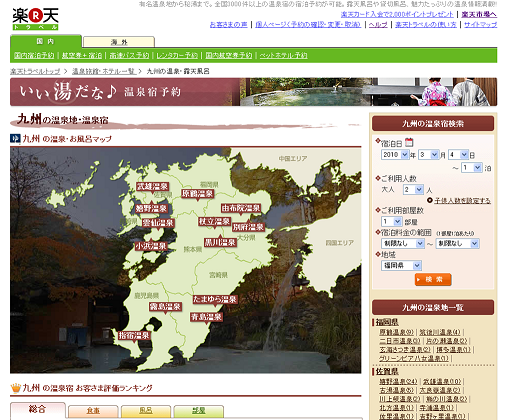Select 霧島温泉 marker on the map
Screen dimensions: 508x420
click(x=165, y=307)
